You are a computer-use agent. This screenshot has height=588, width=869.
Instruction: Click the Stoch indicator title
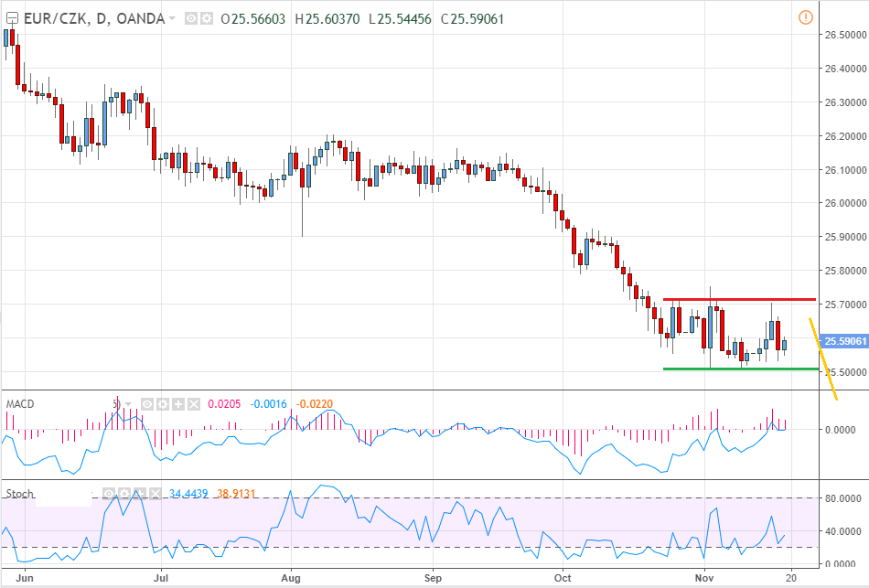coord(19,494)
